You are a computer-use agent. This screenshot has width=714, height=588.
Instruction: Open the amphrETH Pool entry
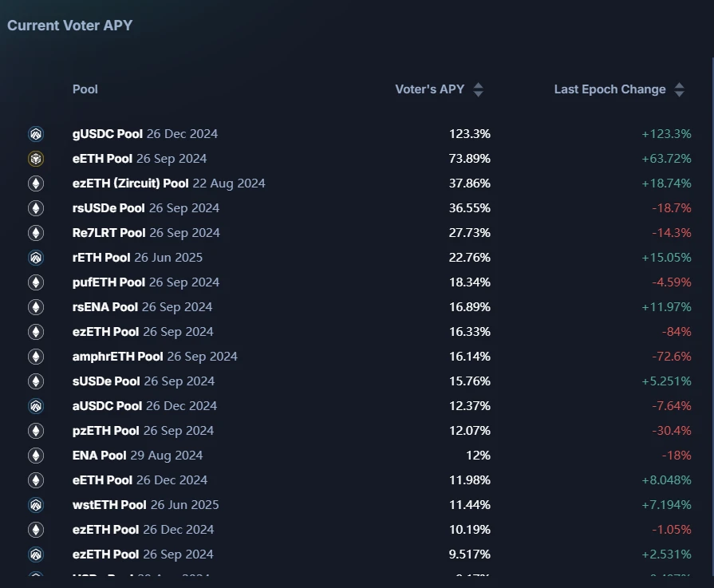117,357
